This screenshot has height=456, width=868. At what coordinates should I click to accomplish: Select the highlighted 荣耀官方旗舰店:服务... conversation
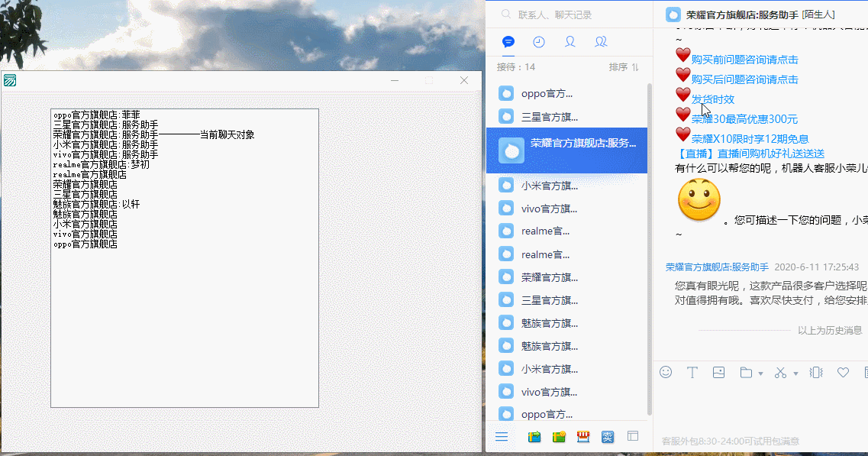point(566,150)
